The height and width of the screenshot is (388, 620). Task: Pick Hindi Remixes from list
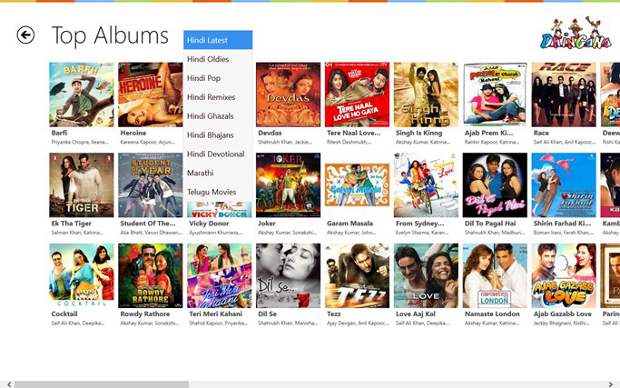coord(218,97)
